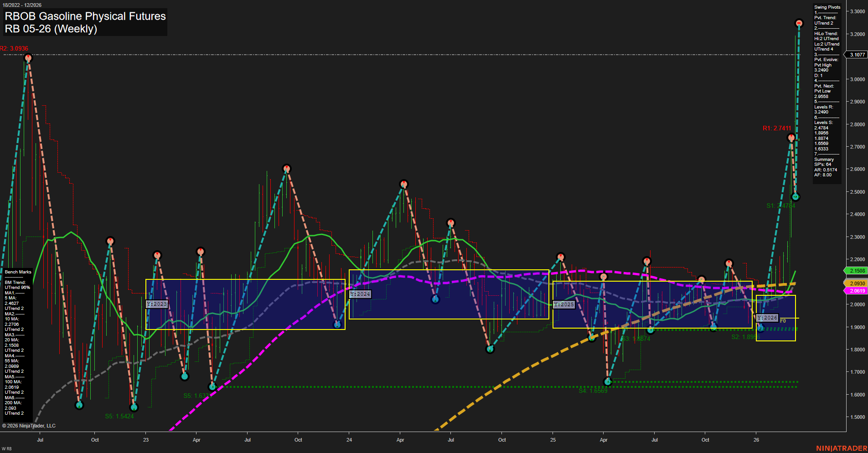Click the 3.1077 current price marker on the axis
This screenshot has width=868, height=453.
coord(857,54)
